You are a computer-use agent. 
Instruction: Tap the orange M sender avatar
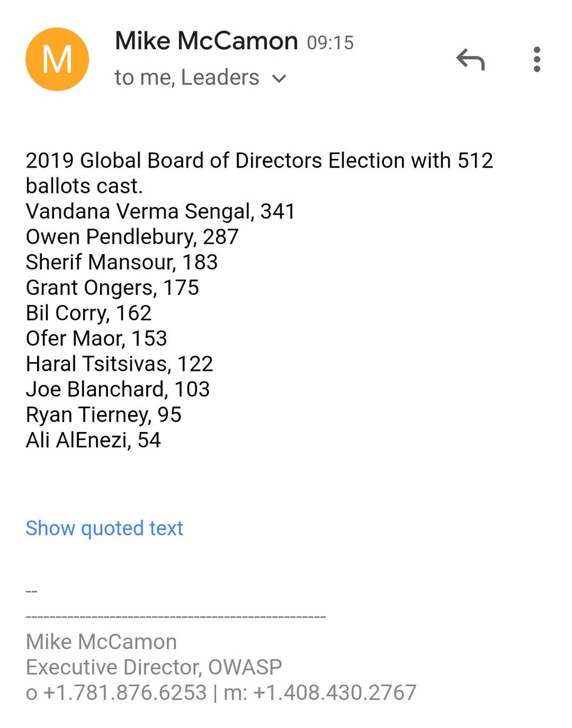[57, 59]
